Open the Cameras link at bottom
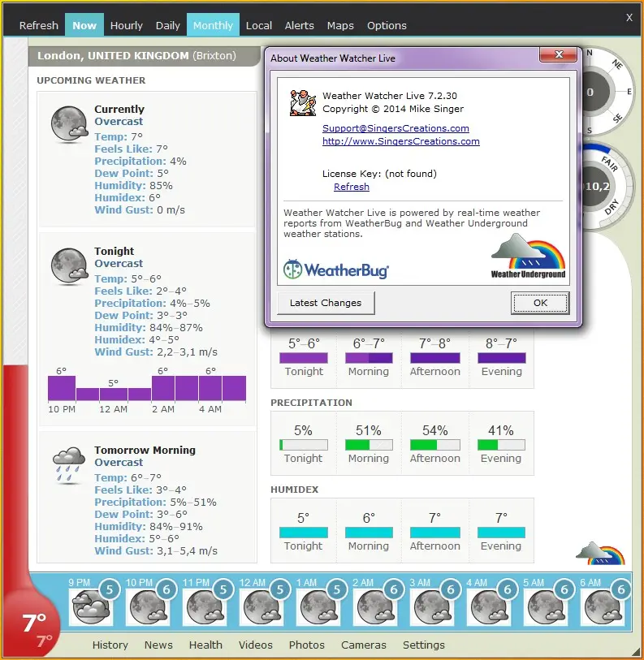Viewport: 644px width, 660px height. point(364,645)
